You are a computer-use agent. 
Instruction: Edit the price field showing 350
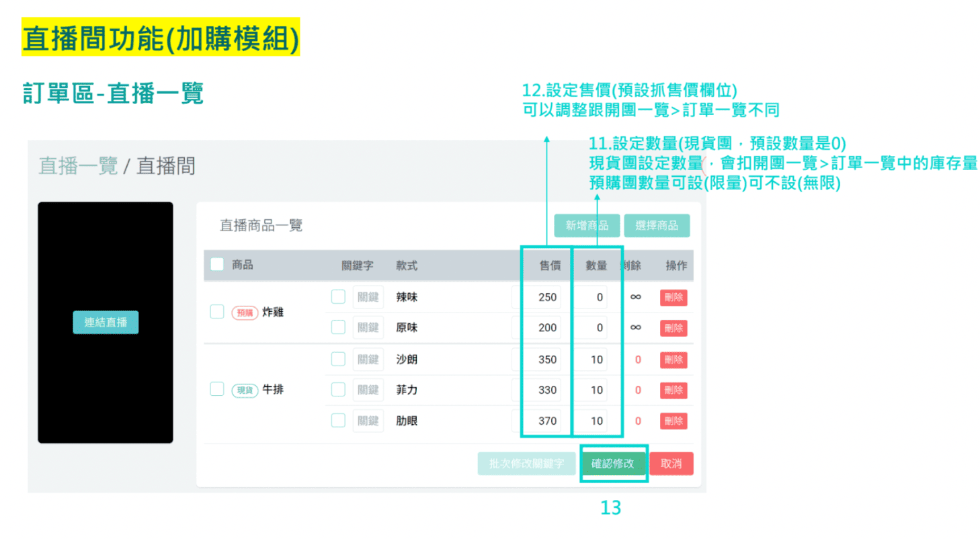(537, 360)
